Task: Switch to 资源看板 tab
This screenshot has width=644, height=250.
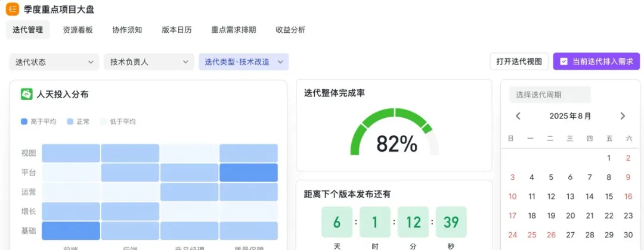Action: click(78, 30)
